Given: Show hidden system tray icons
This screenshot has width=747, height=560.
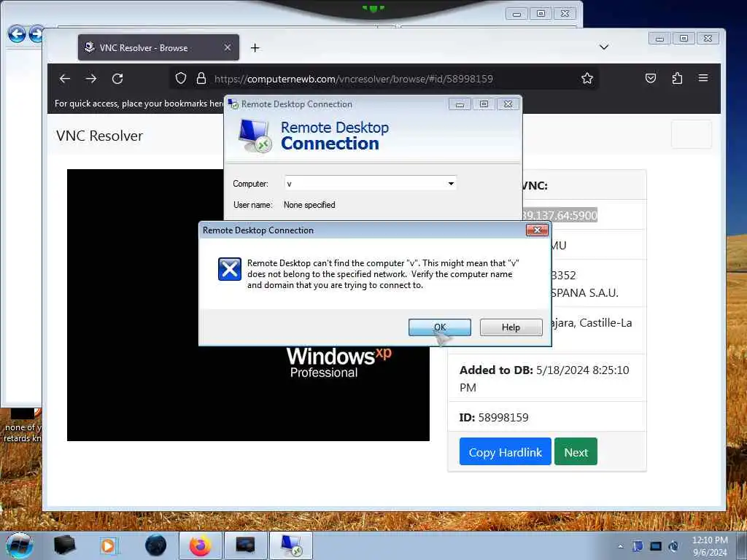Looking at the screenshot, I should click(x=620, y=546).
